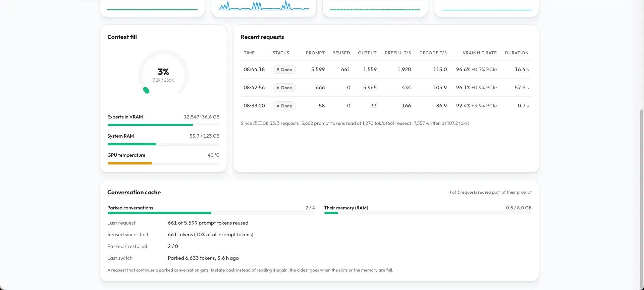Click the TIME column header
The height and width of the screenshot is (290, 644).
pyautogui.click(x=249, y=53)
